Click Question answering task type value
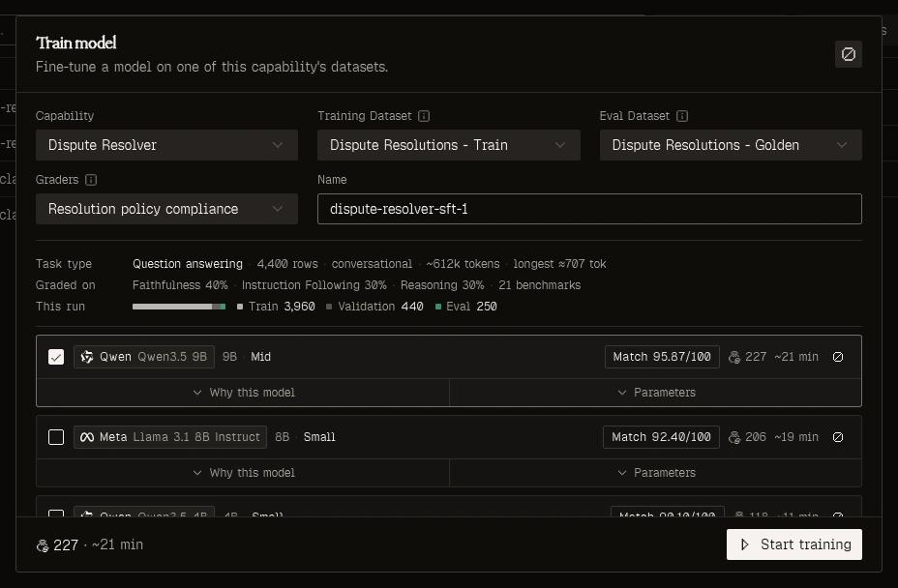 coord(188,264)
